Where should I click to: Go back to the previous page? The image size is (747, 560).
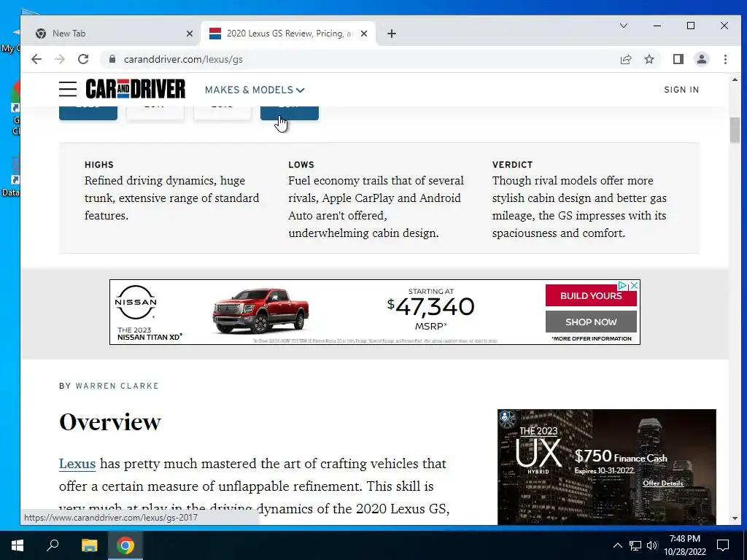36,59
